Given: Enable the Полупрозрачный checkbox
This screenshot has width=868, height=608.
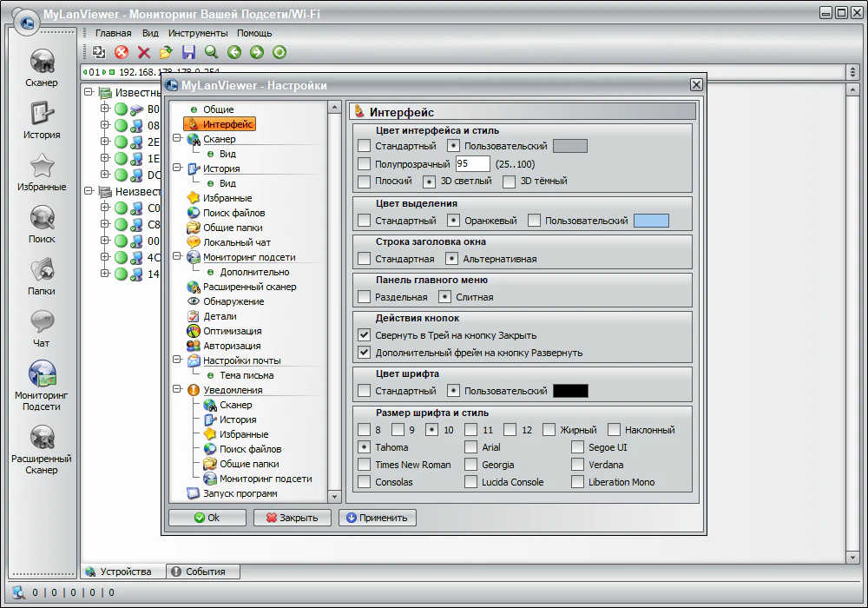Looking at the screenshot, I should coord(365,164).
